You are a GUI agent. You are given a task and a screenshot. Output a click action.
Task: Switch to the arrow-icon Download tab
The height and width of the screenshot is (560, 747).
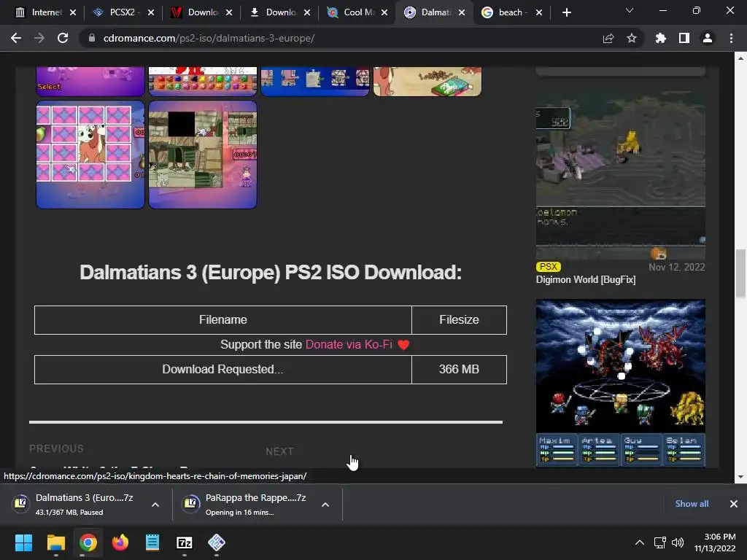[274, 12]
